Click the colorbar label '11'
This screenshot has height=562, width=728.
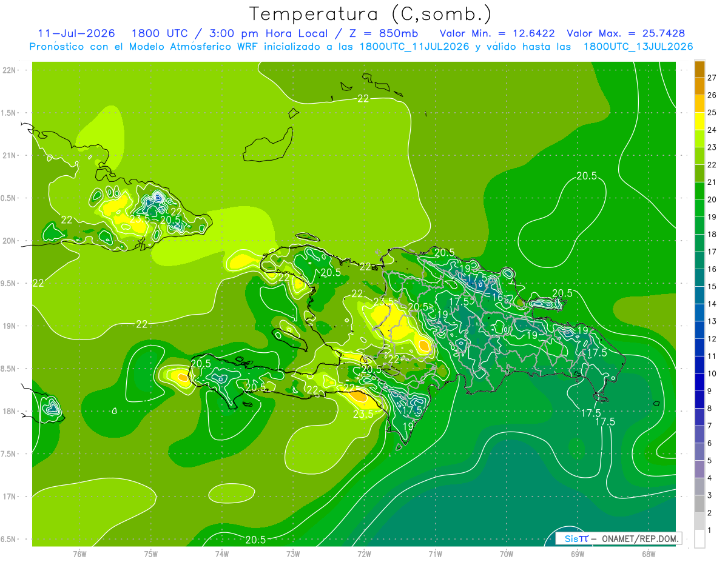(x=712, y=356)
